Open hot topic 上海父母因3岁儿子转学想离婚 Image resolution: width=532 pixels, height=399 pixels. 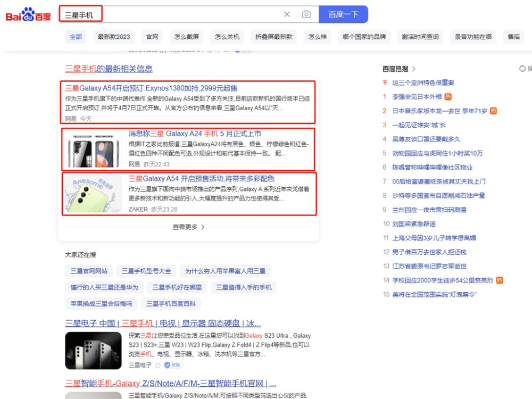[434, 238]
